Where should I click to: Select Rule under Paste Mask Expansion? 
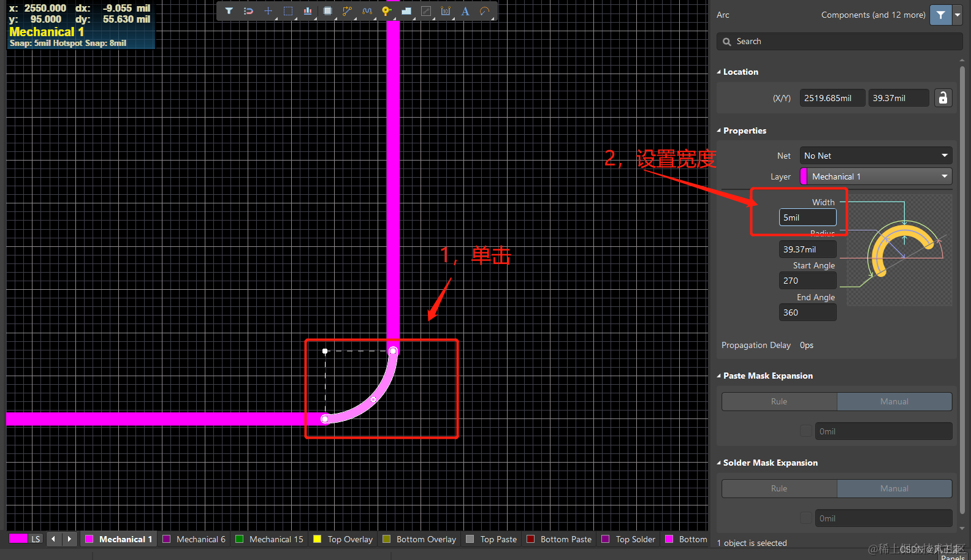click(779, 401)
